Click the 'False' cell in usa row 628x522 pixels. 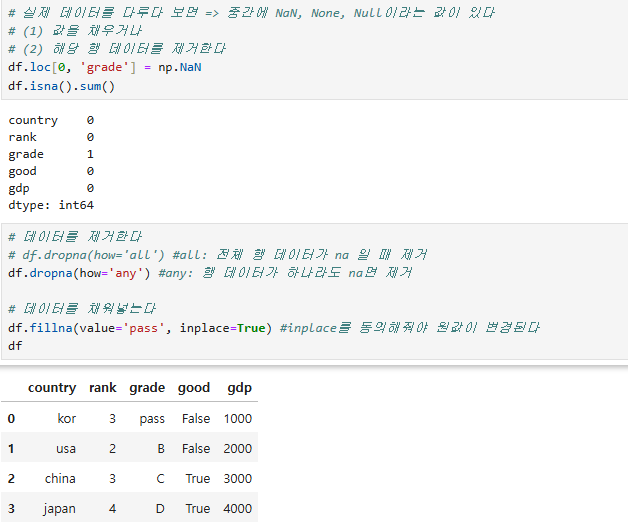tap(196, 449)
